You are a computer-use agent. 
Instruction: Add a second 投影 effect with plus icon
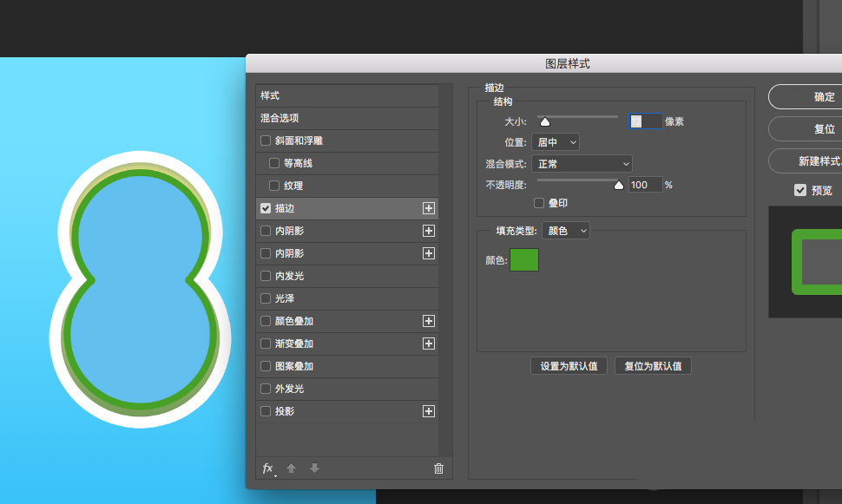(429, 411)
